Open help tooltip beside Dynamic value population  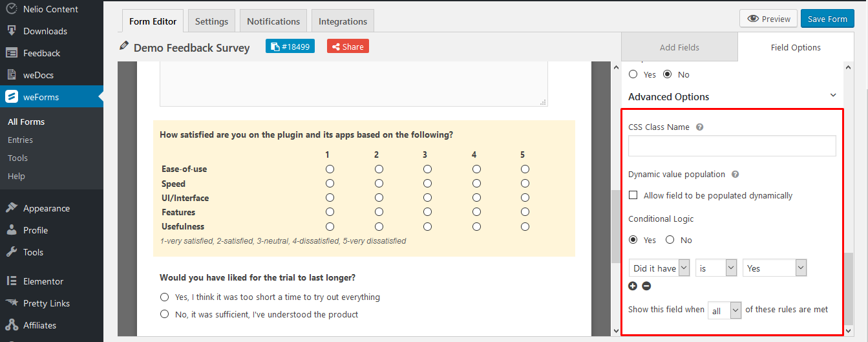point(735,175)
